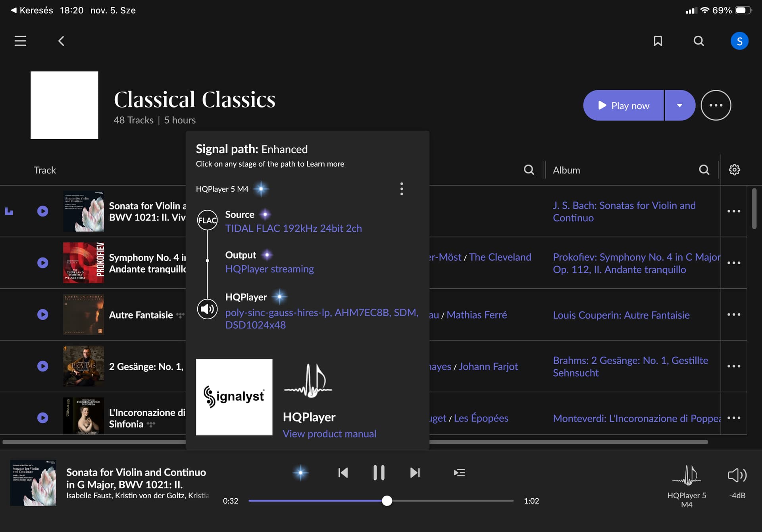Open the track column settings gear
Viewport: 762px width, 532px height.
734,170
